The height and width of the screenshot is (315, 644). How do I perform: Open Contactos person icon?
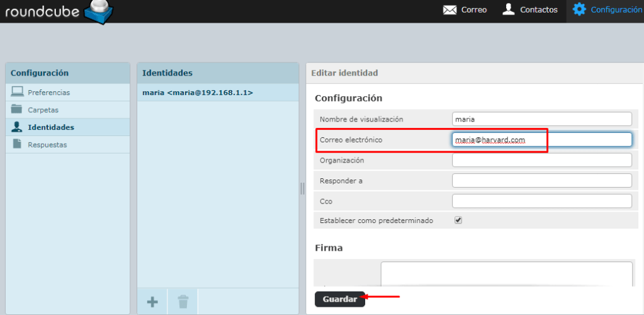point(509,9)
